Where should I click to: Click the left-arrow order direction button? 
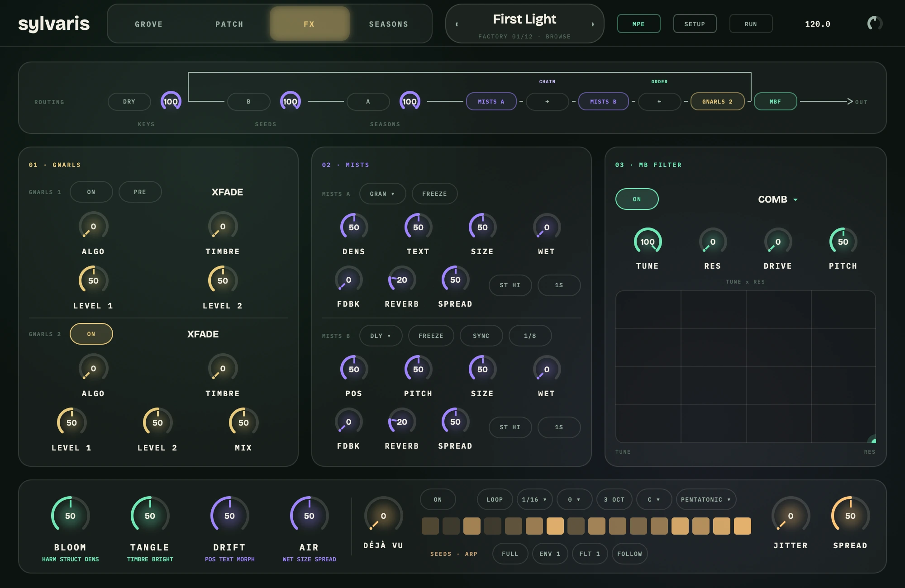pyautogui.click(x=660, y=101)
